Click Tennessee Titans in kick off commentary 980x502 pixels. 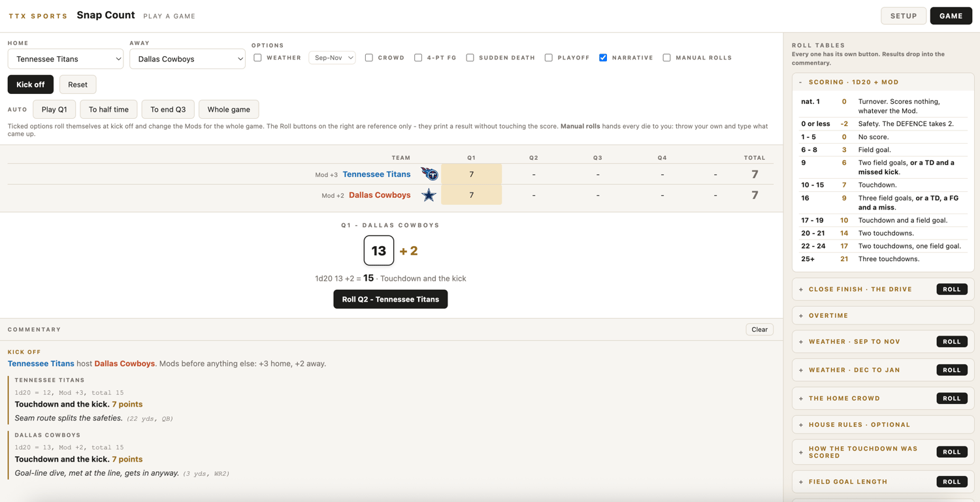pos(41,364)
